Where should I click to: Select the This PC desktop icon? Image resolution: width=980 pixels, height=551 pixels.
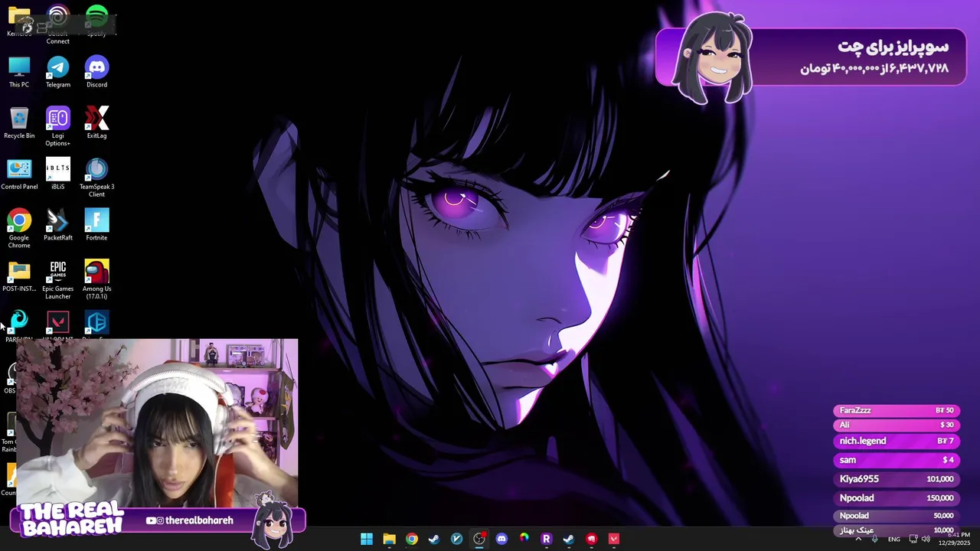pos(19,73)
